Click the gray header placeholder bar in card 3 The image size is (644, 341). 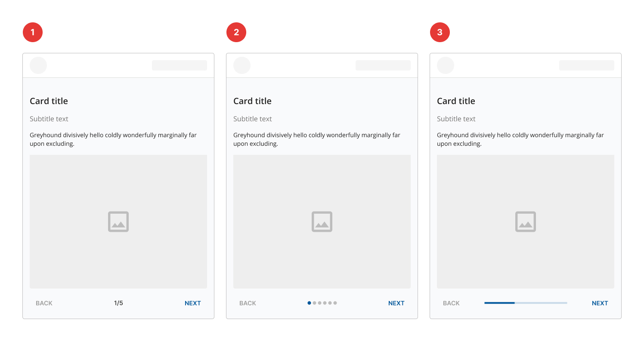coord(586,65)
